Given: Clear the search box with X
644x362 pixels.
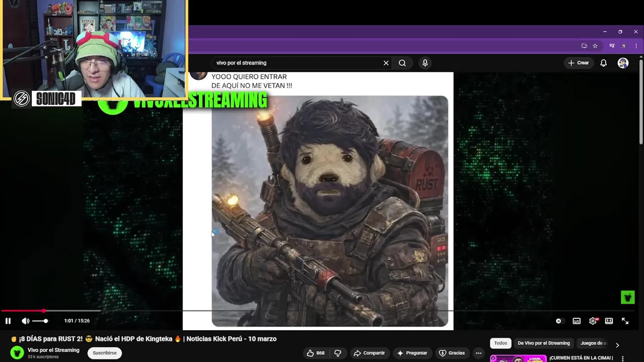Looking at the screenshot, I should coord(386,63).
